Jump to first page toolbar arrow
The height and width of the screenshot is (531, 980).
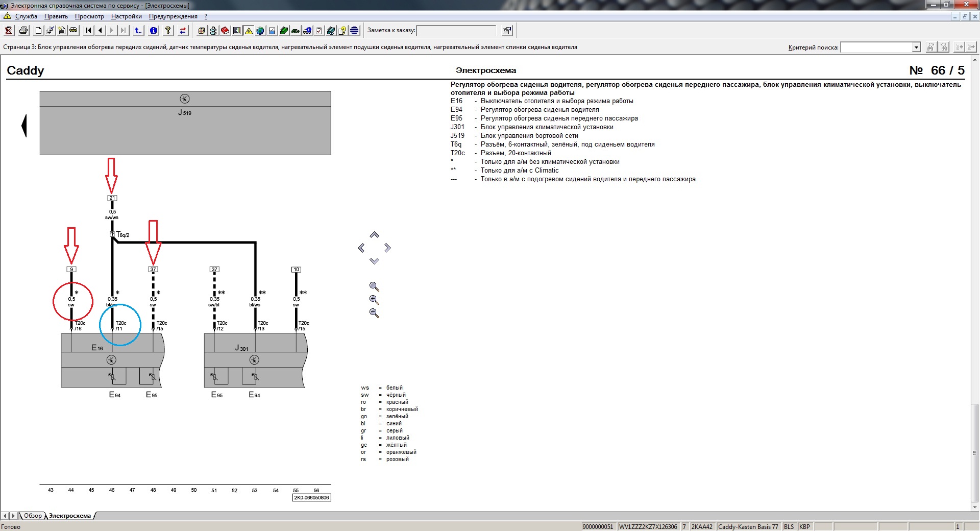pos(89,31)
